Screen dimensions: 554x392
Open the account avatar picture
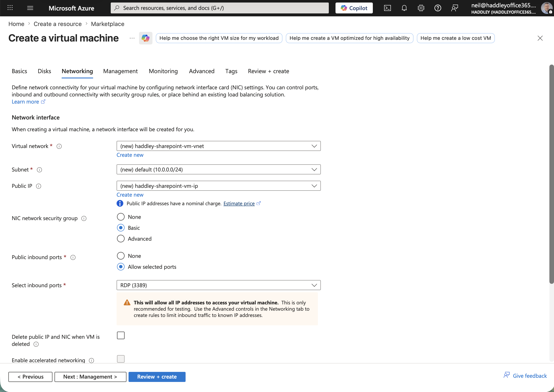pyautogui.click(x=546, y=8)
